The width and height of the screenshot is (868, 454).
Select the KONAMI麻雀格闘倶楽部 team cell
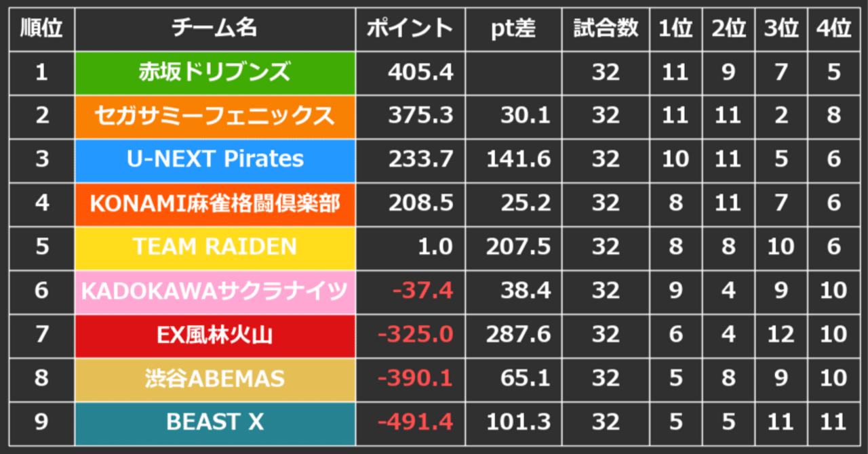tap(215, 204)
